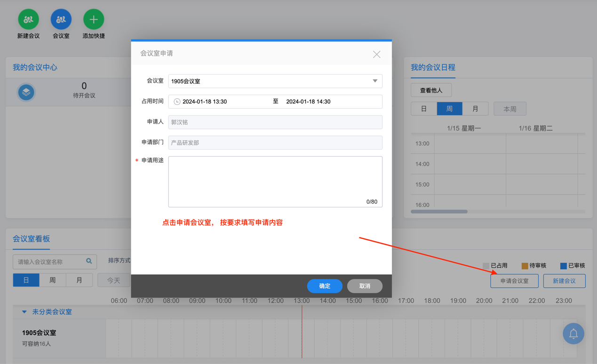
Task: Close the 会议室申请 dialog with X
Action: click(376, 55)
